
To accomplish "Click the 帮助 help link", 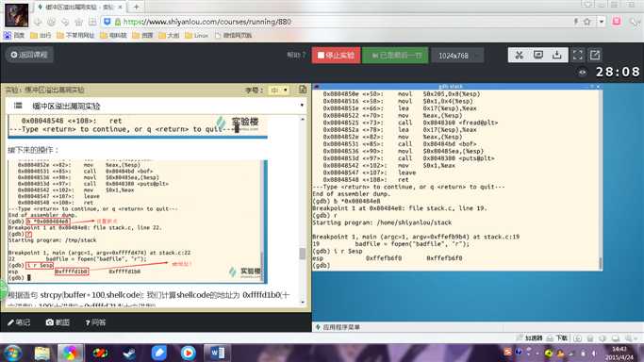I will (x=296, y=55).
